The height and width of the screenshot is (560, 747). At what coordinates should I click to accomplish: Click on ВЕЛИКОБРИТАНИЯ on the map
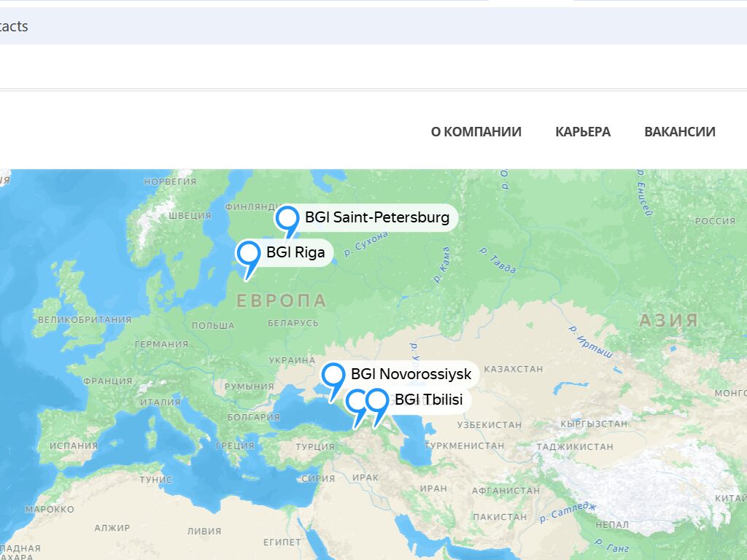pyautogui.click(x=85, y=319)
